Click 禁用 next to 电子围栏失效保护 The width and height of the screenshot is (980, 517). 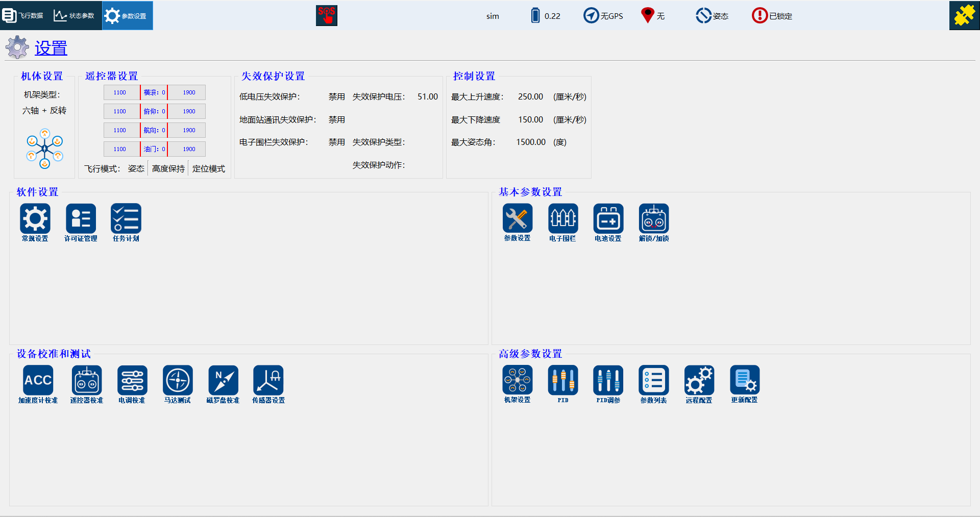(x=337, y=142)
